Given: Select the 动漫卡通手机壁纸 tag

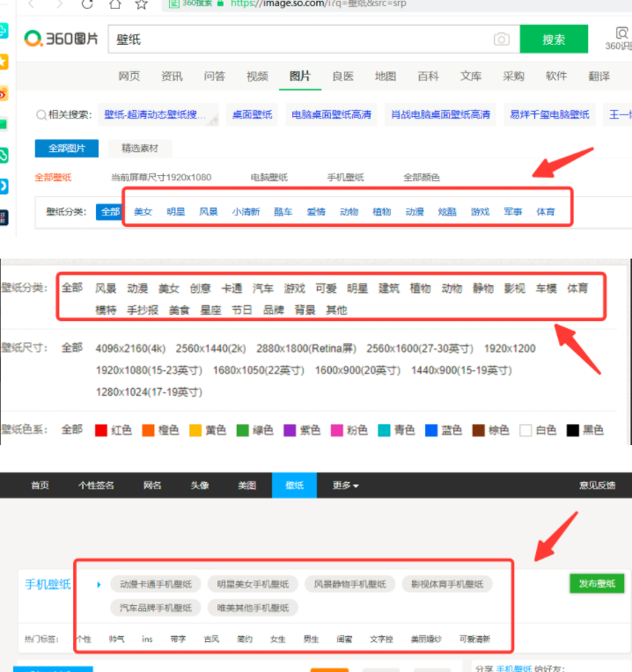Looking at the screenshot, I should (x=155, y=584).
